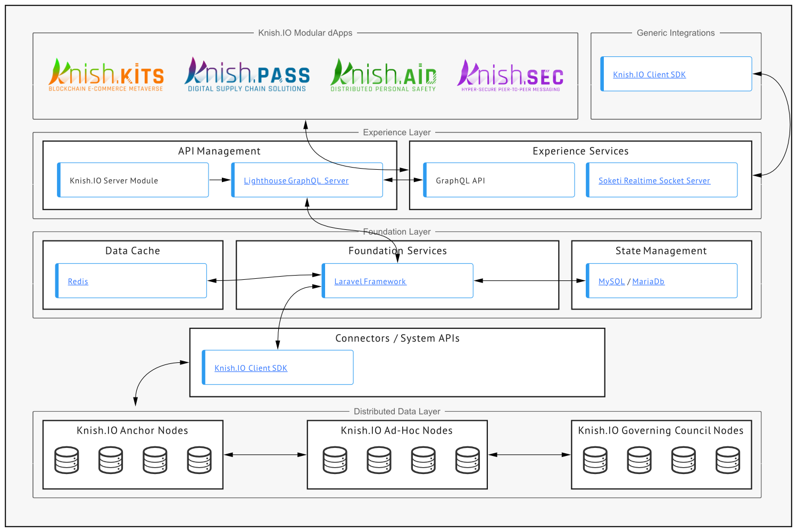797x532 pixels.
Task: Click the "Knish.IO Ad-Hoc Nodes" heading
Action: pos(397,430)
